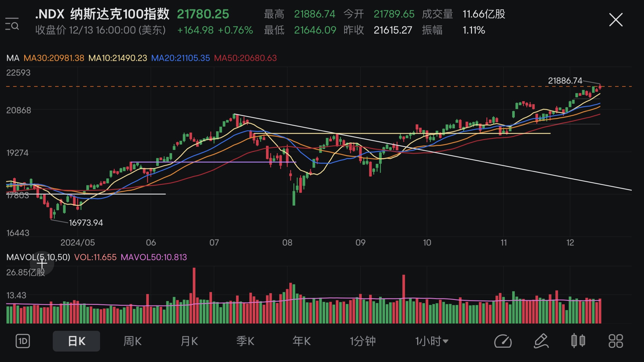Screen dimensions: 644x362
Task: Open the stock search list icon
Action: (12, 24)
